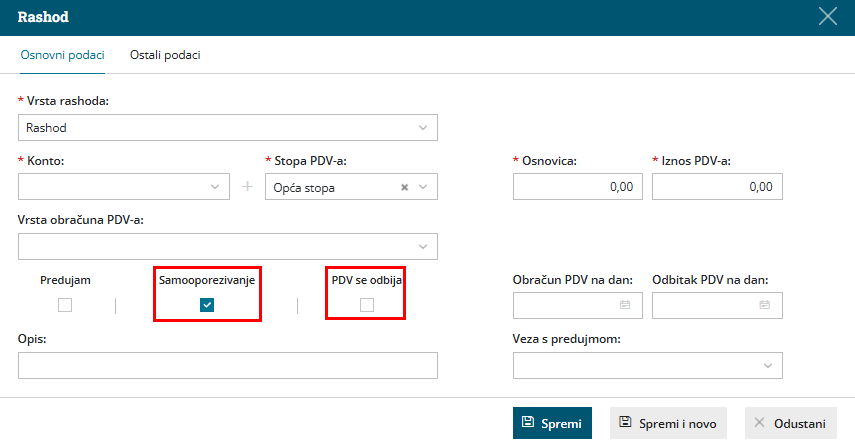This screenshot has height=445, width=855.
Task: Switch to the Ostali podaci tab
Action: pyautogui.click(x=165, y=55)
